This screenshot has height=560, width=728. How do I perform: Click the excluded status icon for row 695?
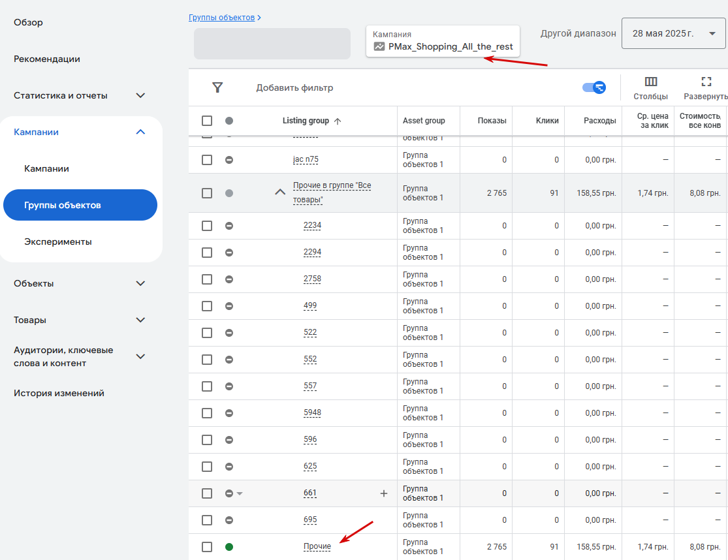pyautogui.click(x=229, y=520)
